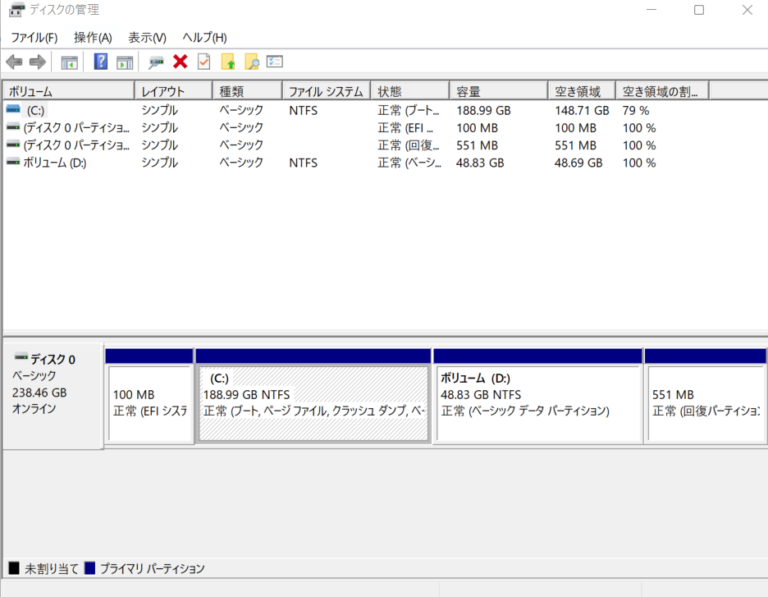Open the 表示(V) menu
Screen dimensions: 768x597
(x=147, y=37)
